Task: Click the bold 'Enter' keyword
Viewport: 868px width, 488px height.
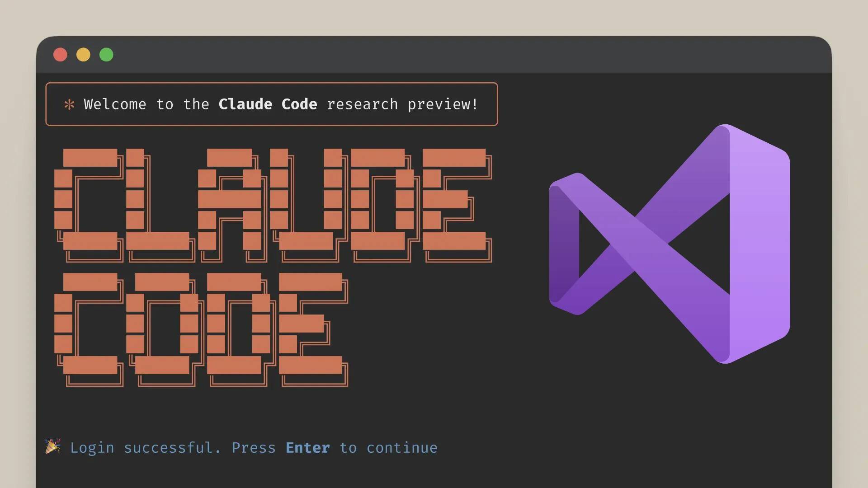Action: (x=307, y=448)
